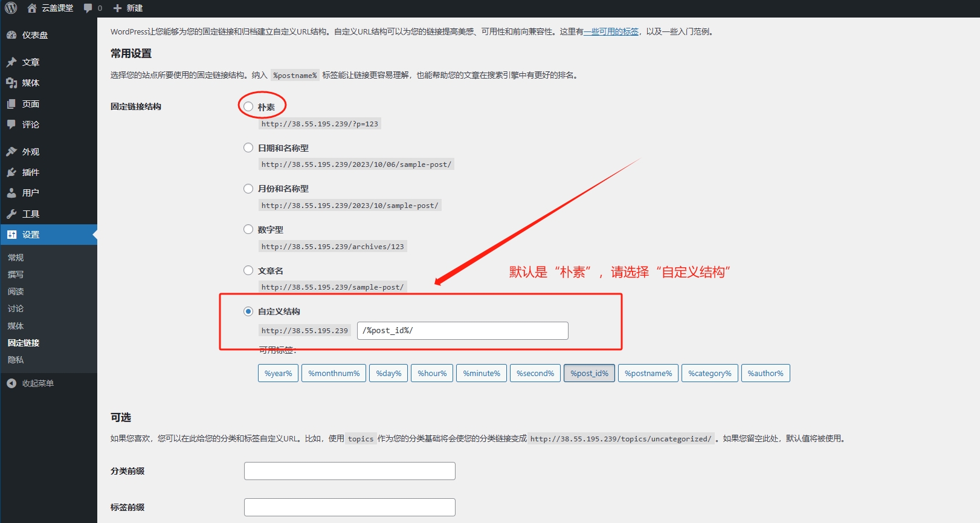The height and width of the screenshot is (523, 980).
Task: Select the 自定义结构 radio button
Action: coord(248,311)
